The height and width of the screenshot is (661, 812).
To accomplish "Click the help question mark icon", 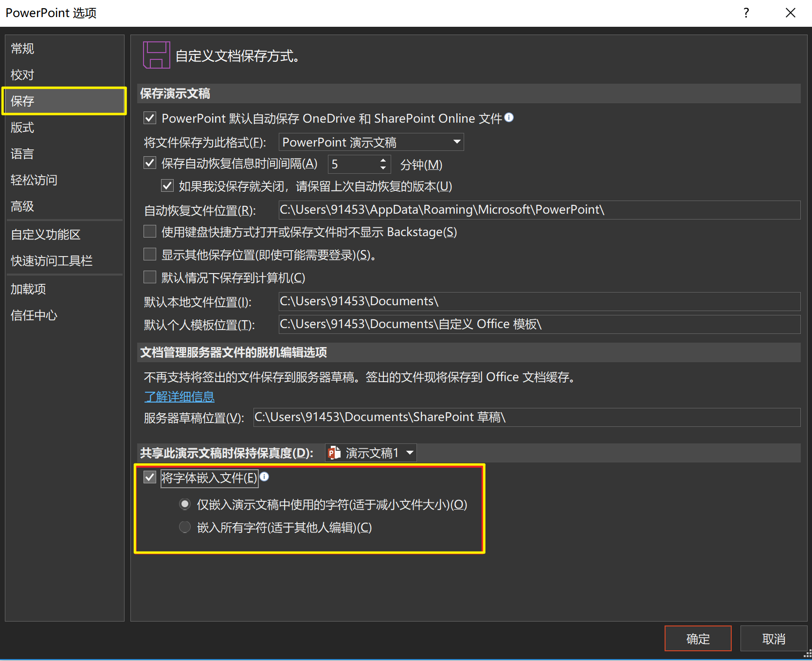I will [x=746, y=13].
